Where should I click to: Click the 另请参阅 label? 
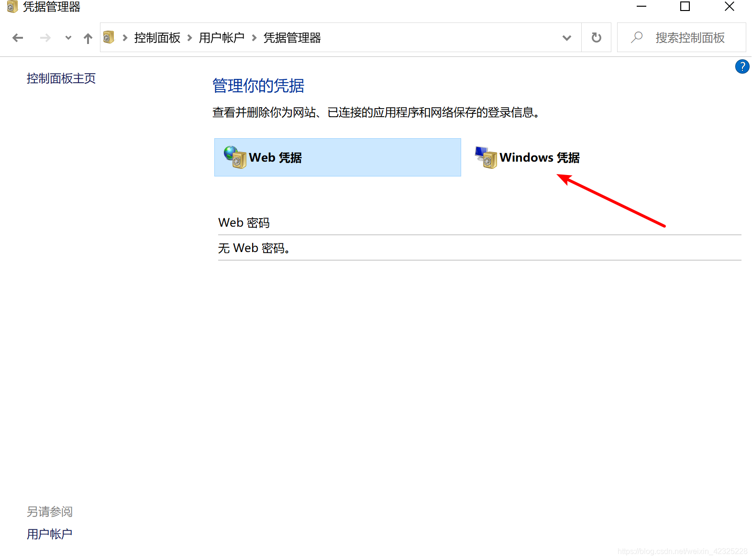(50, 512)
